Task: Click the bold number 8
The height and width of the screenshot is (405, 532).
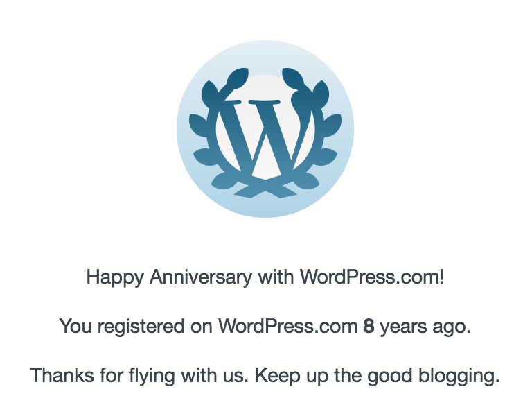Action: [369, 327]
